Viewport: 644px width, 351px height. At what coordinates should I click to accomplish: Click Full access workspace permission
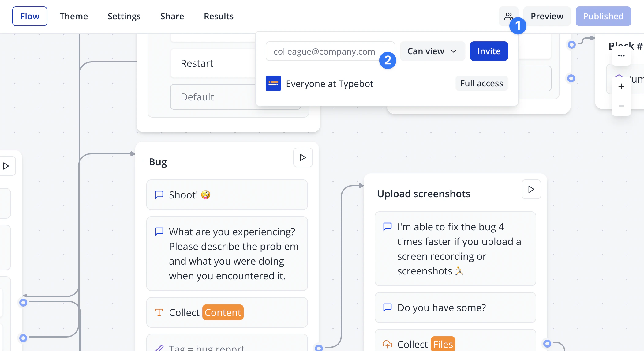[481, 83]
